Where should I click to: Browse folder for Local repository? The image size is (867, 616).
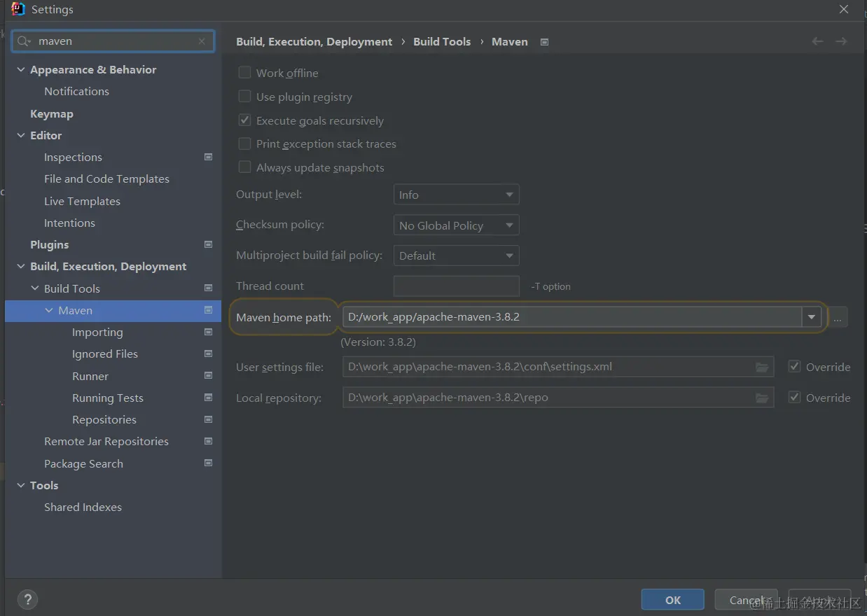762,398
